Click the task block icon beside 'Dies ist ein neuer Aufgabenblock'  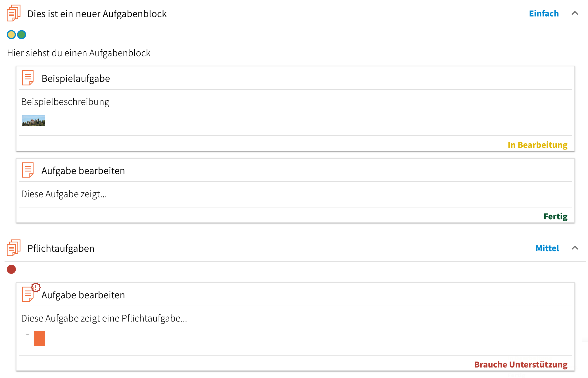click(14, 13)
